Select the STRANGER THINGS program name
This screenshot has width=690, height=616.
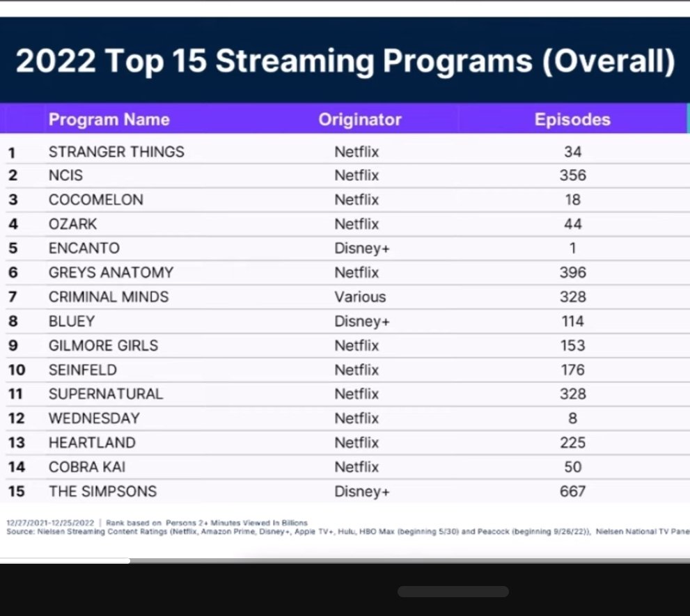click(x=116, y=152)
